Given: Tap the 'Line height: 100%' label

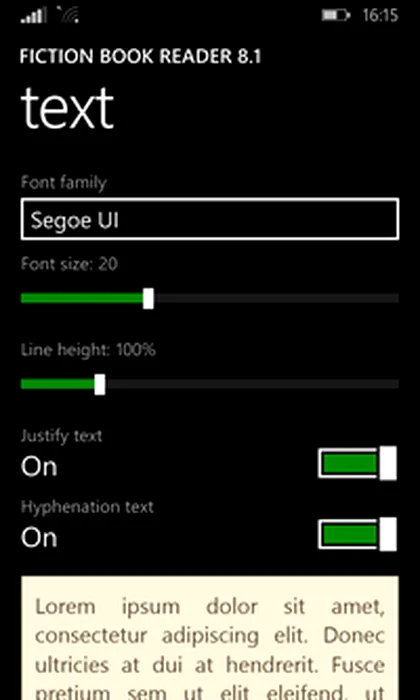Looking at the screenshot, I should tap(88, 350).
